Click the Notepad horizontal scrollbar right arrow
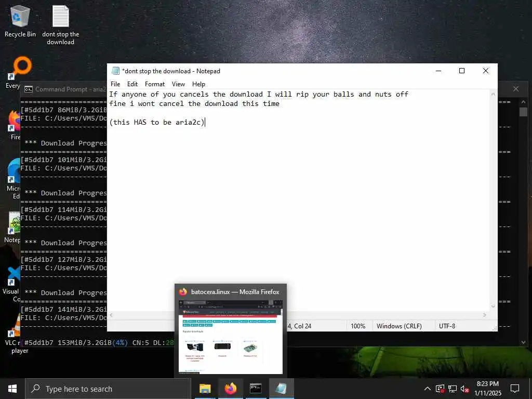This screenshot has height=399, width=532. 485,315
